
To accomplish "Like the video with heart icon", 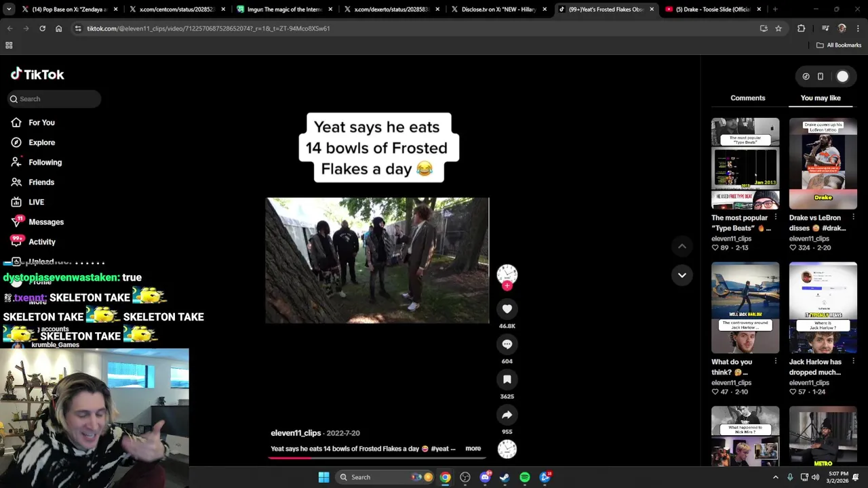I will click(507, 309).
